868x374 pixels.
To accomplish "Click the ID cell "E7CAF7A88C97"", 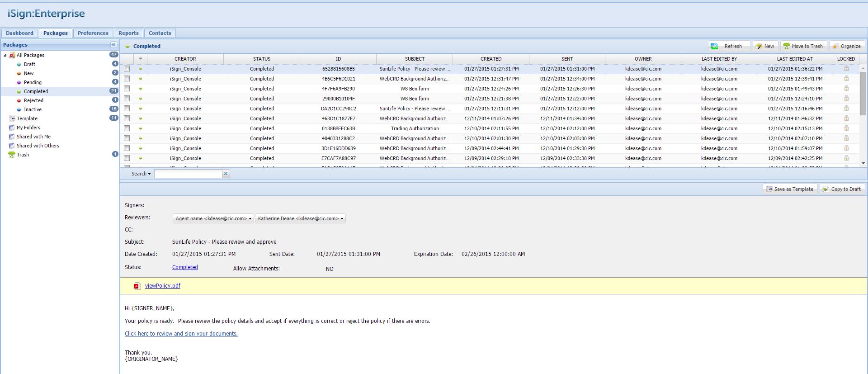I will [339, 158].
